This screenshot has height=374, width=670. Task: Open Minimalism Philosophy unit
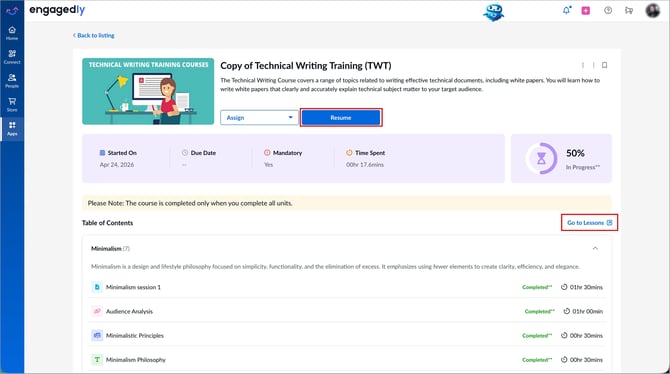click(135, 360)
